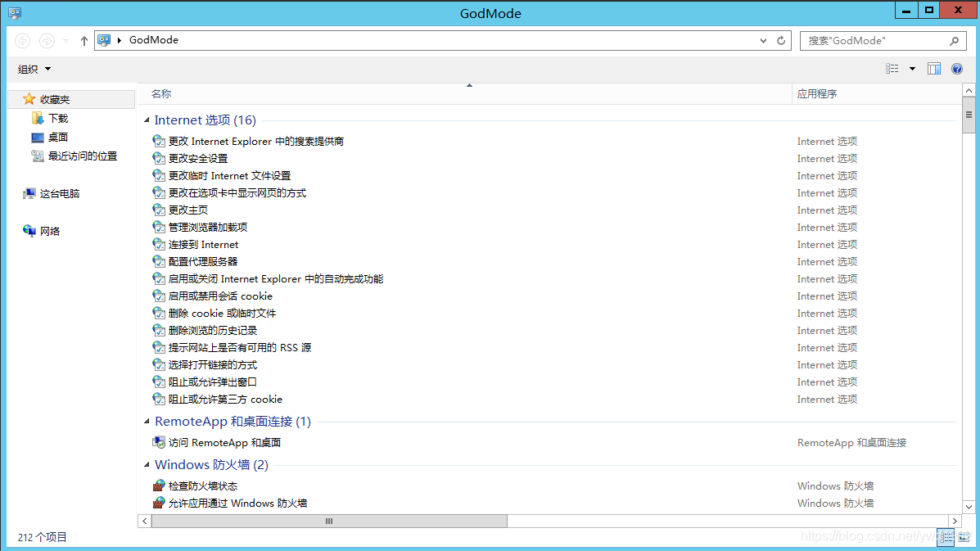
Task: Collapse the Windows 防火墙 group
Action: pyautogui.click(x=147, y=464)
